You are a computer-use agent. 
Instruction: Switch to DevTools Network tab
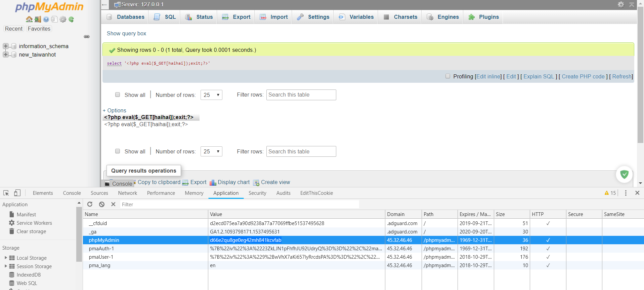(128, 193)
